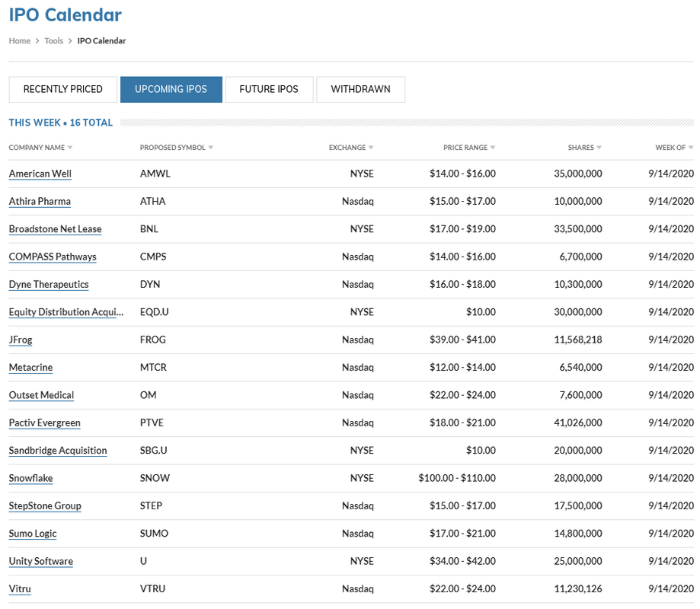Click the AMWL symbol cell
700x609 pixels.
(x=155, y=174)
